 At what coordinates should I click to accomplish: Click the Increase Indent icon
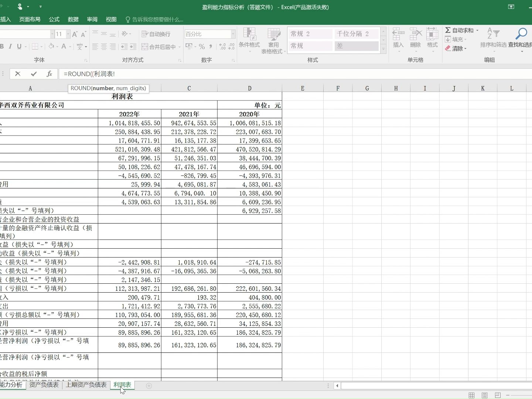(x=133, y=47)
